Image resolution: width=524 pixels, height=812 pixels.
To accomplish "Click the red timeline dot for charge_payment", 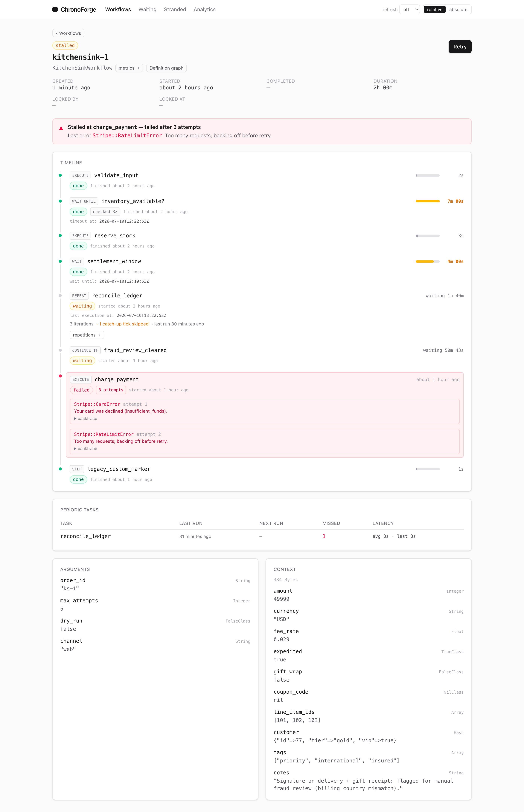I will click(60, 376).
